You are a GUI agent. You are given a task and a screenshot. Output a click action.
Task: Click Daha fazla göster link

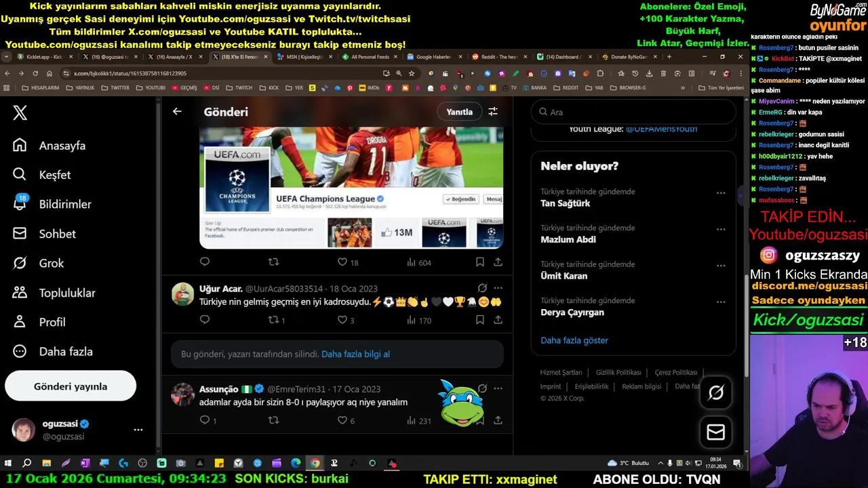[x=574, y=340]
